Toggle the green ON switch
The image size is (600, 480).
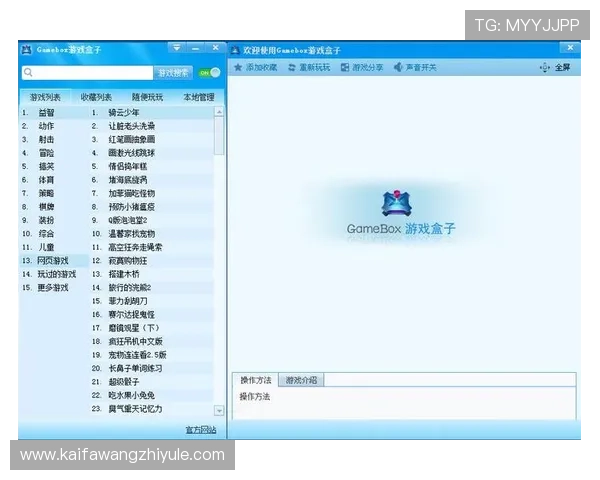pyautogui.click(x=210, y=72)
